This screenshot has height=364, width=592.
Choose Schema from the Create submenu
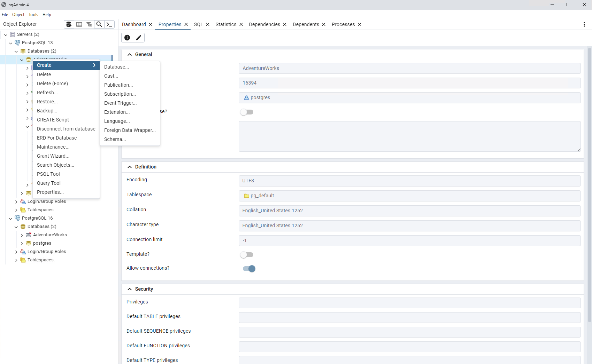coord(115,139)
